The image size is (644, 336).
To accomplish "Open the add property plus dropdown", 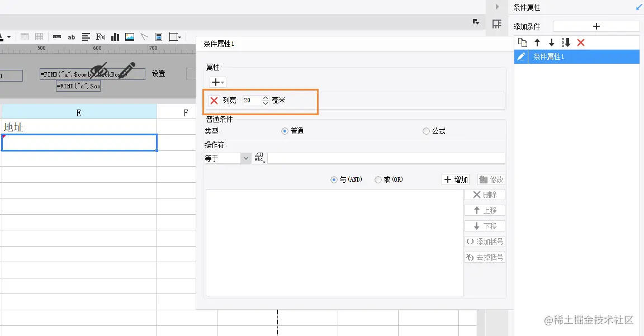I will [x=217, y=82].
